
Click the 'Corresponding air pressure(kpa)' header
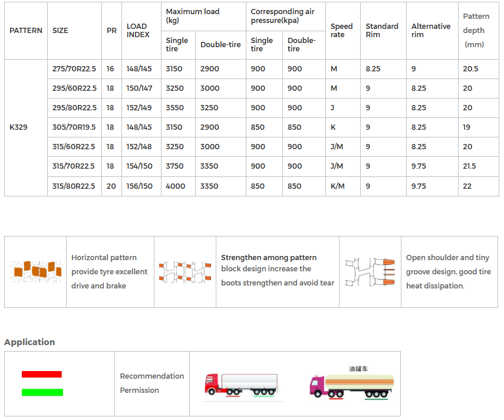(282, 16)
